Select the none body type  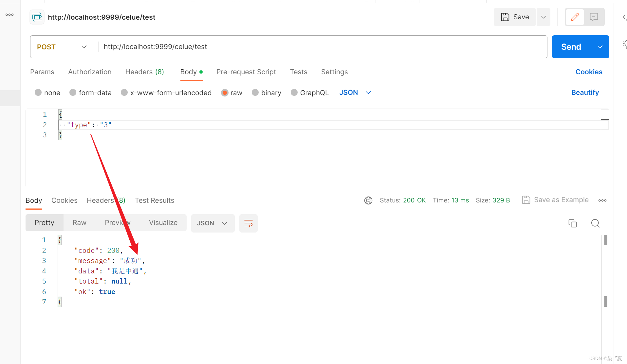(47, 93)
